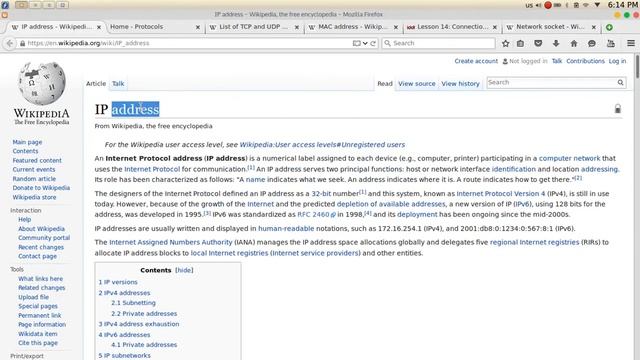Open the Contributions link

coord(585,61)
